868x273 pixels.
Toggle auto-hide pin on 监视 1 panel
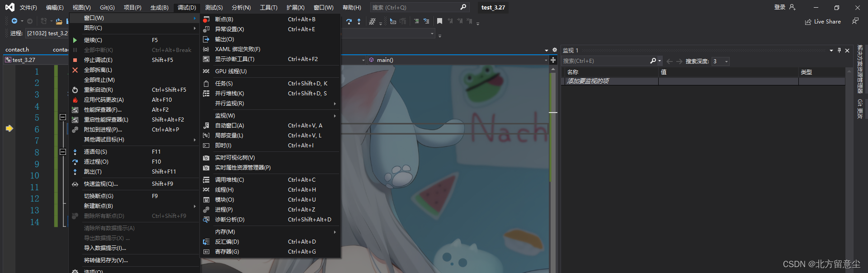pos(839,50)
